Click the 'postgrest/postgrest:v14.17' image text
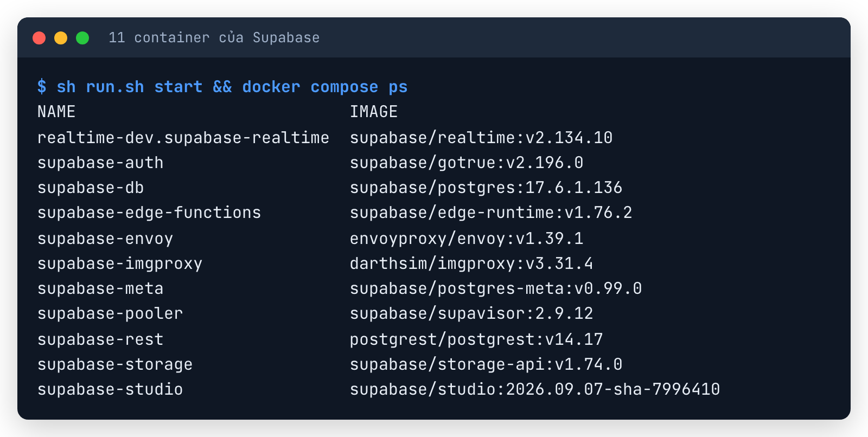This screenshot has height=437, width=868. click(x=476, y=339)
